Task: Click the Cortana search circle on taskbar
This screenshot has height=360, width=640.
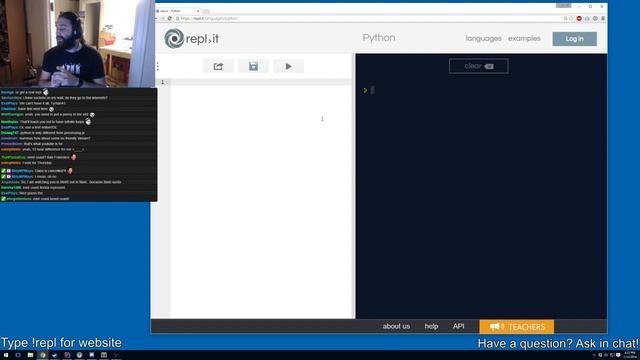Action: point(18,355)
